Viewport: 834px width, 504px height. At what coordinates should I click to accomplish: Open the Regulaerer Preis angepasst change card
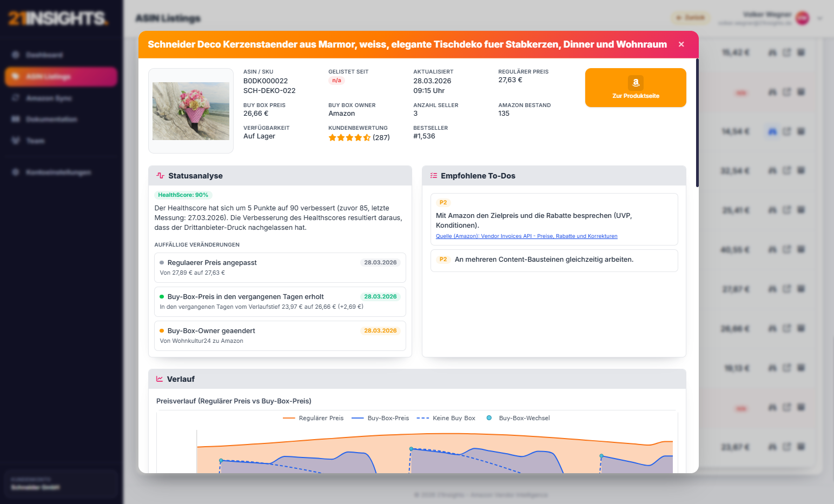coord(280,267)
